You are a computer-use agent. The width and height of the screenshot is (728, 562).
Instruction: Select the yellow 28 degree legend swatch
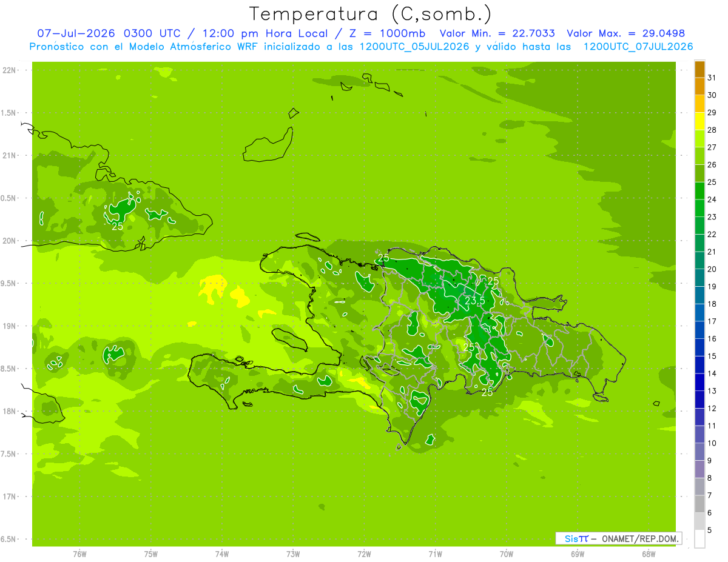click(699, 122)
